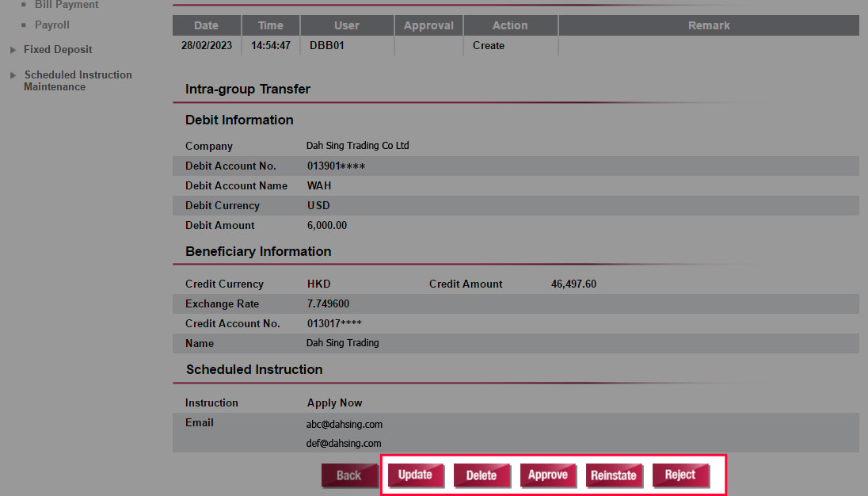The width and height of the screenshot is (868, 496).
Task: Click the Reinstate button
Action: pos(613,475)
